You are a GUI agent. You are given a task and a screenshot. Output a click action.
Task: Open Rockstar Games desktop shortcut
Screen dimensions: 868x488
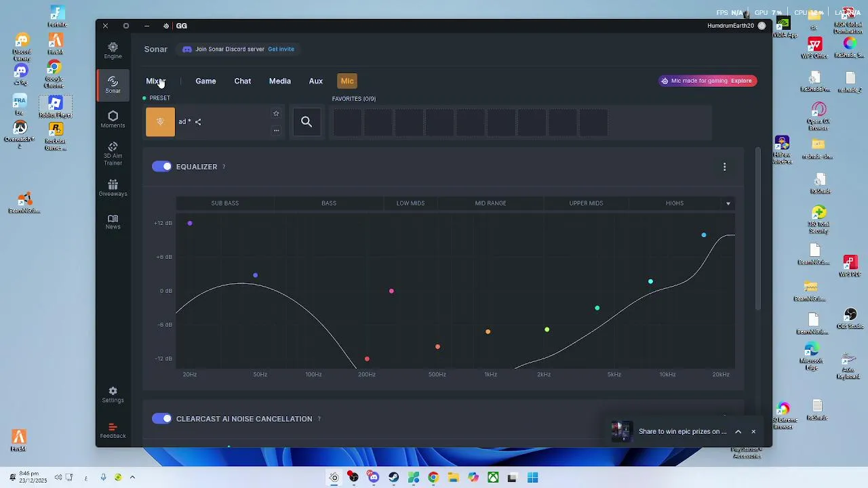point(56,136)
